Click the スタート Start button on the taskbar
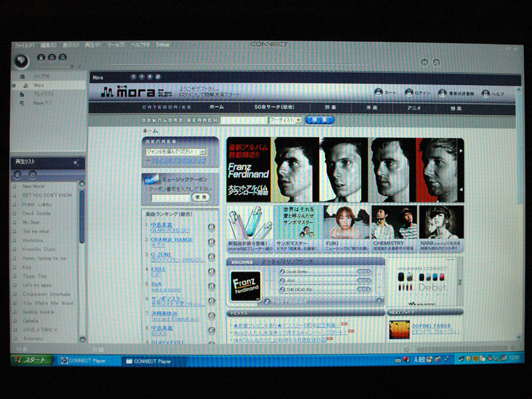Viewport: 532px width, 399px height. [32, 360]
